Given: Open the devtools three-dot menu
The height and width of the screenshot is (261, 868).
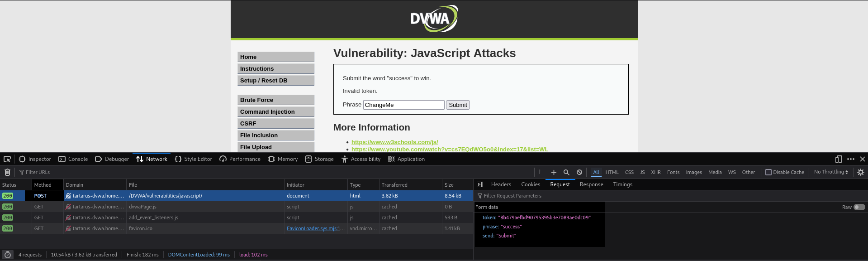Looking at the screenshot, I should (x=850, y=159).
